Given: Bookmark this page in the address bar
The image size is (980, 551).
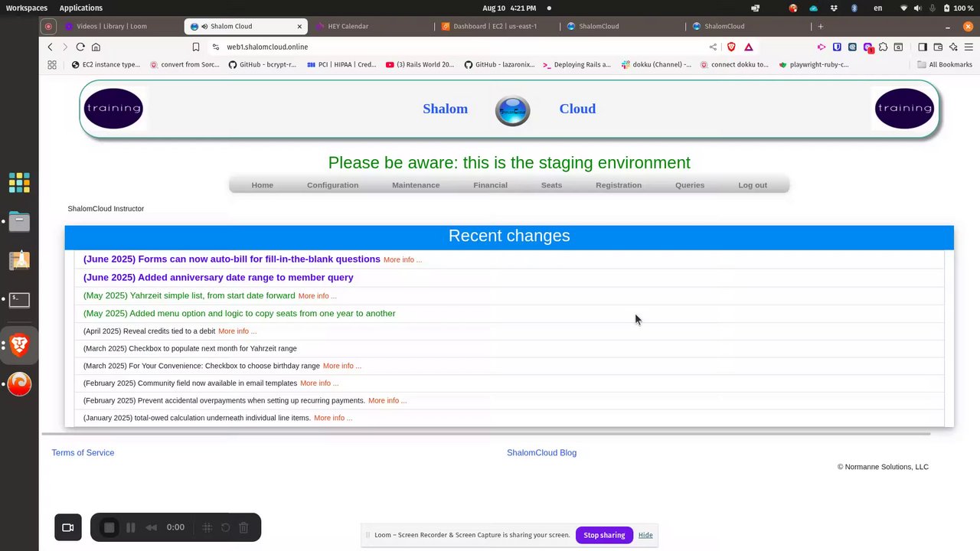Looking at the screenshot, I should (196, 47).
